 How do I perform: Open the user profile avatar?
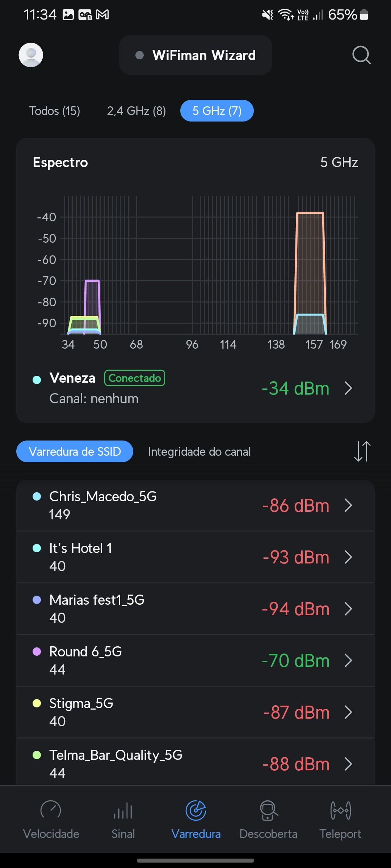[31, 55]
